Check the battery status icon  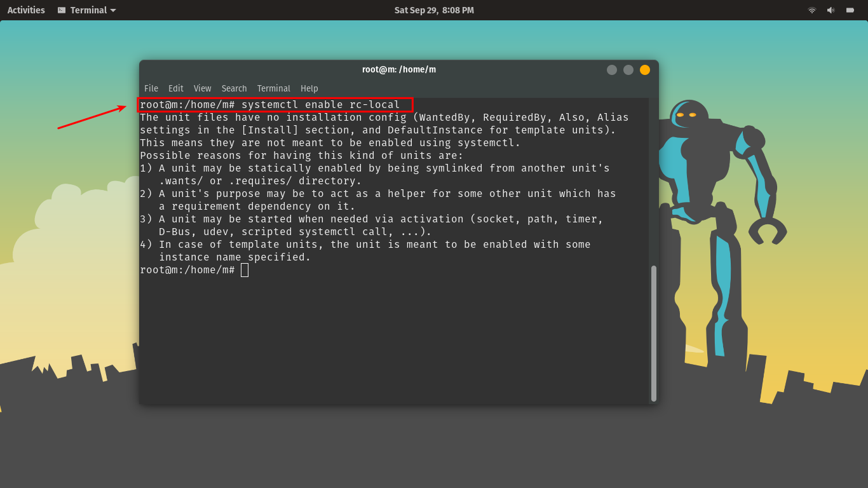[x=850, y=10]
